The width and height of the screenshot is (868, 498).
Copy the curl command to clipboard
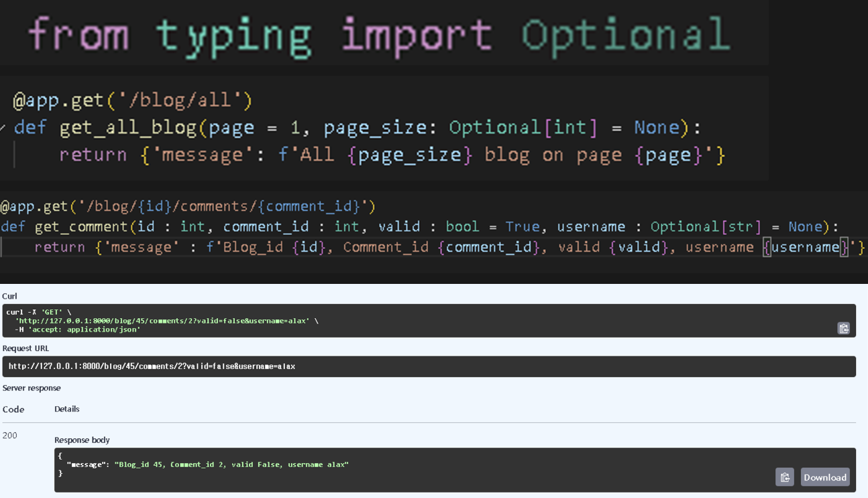point(843,328)
